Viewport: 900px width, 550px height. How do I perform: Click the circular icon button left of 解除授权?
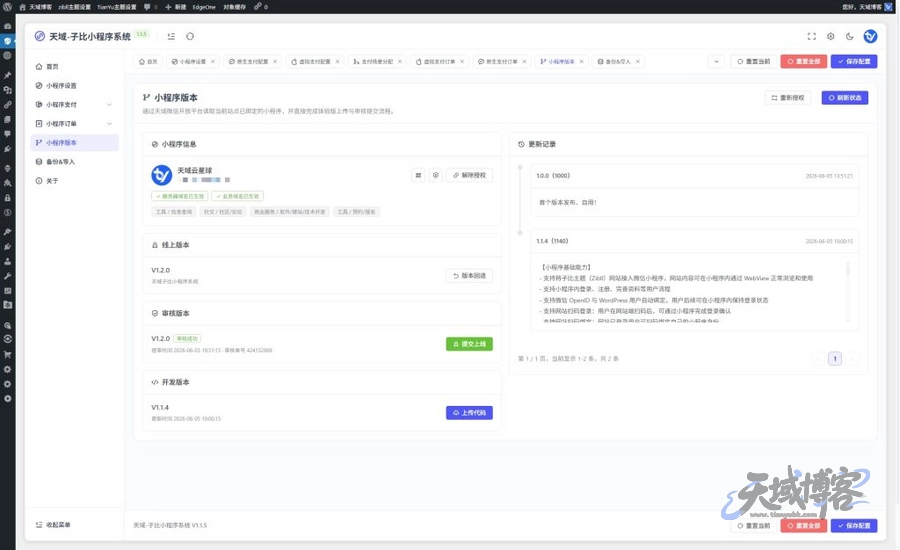click(x=436, y=175)
